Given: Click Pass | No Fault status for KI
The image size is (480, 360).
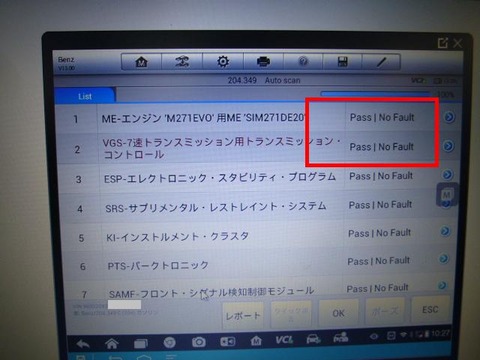Looking at the screenshot, I should tap(379, 233).
